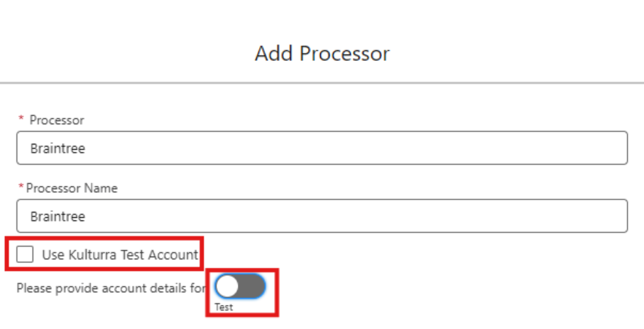Click the 'Processor' field label

(x=57, y=120)
